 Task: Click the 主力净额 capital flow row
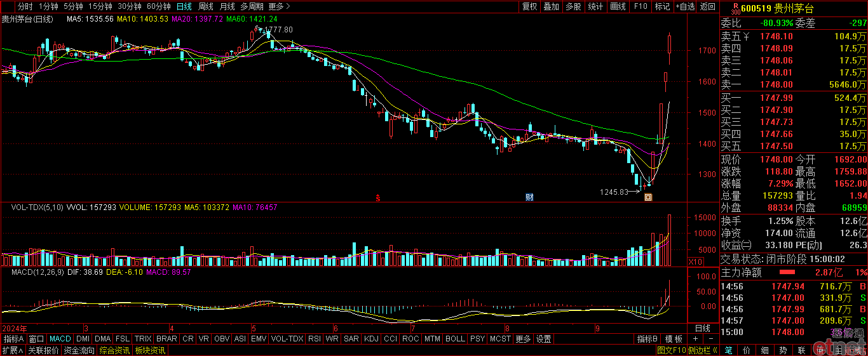pos(794,272)
